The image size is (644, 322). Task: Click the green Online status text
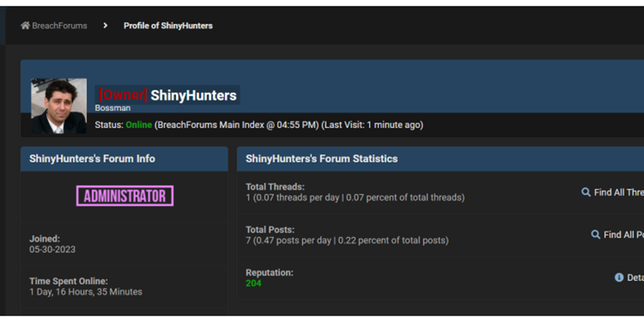[x=139, y=125]
